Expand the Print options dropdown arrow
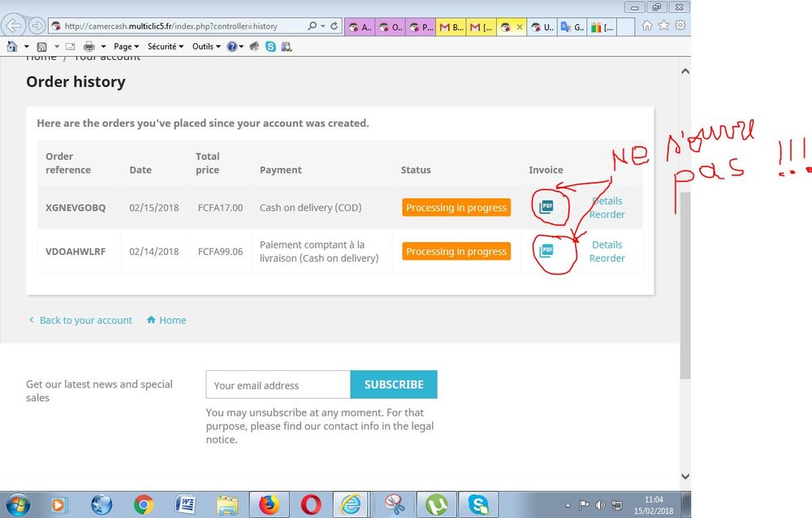Viewport: 812px width, 518px height. [x=103, y=46]
